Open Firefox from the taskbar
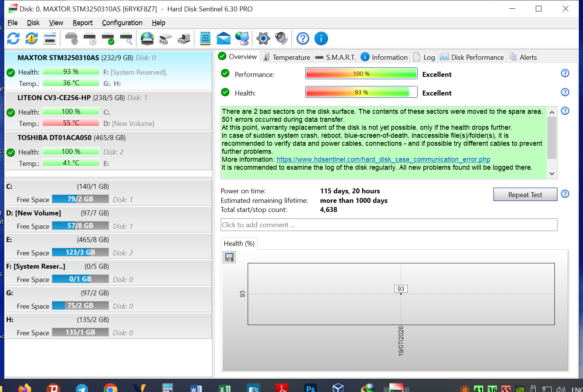Viewport: 583px width, 392px height. pyautogui.click(x=25, y=387)
